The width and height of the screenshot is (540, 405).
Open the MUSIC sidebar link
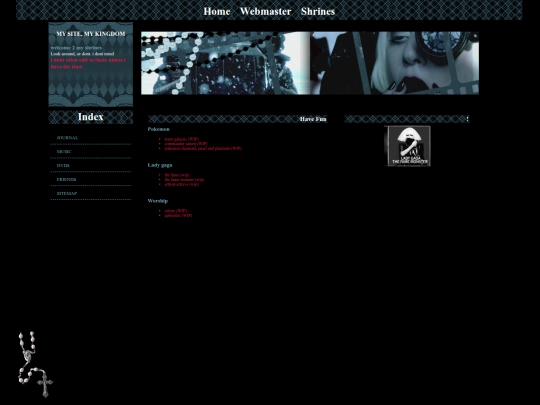(64, 152)
